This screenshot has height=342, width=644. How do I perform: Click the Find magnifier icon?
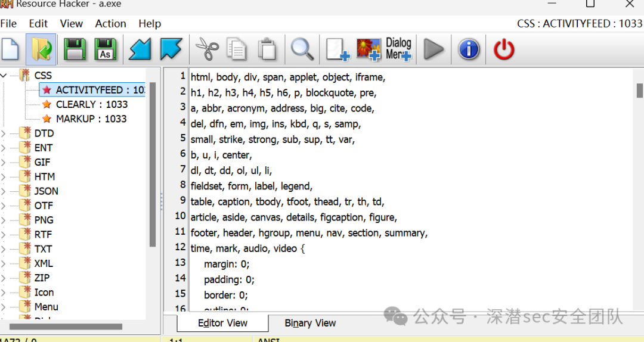point(302,49)
